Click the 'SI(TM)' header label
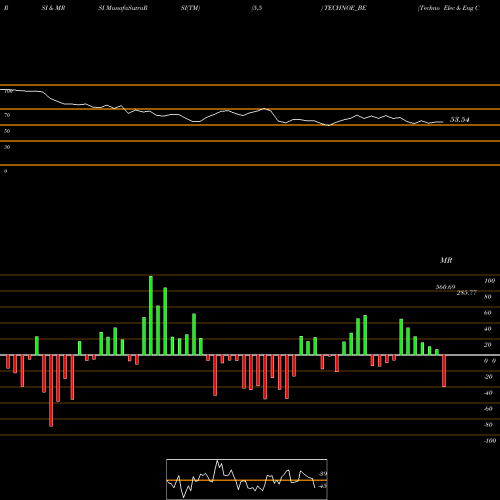The height and width of the screenshot is (500, 500). tap(190, 8)
